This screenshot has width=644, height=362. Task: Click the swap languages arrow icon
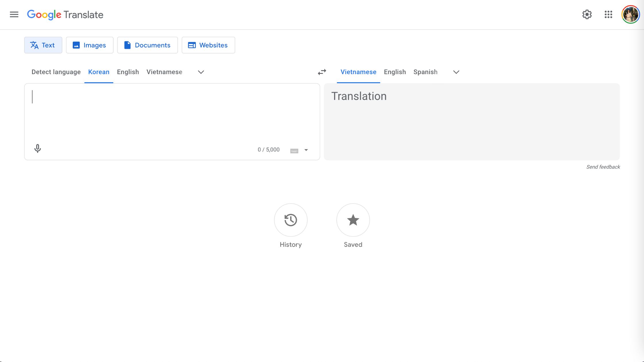coord(322,72)
